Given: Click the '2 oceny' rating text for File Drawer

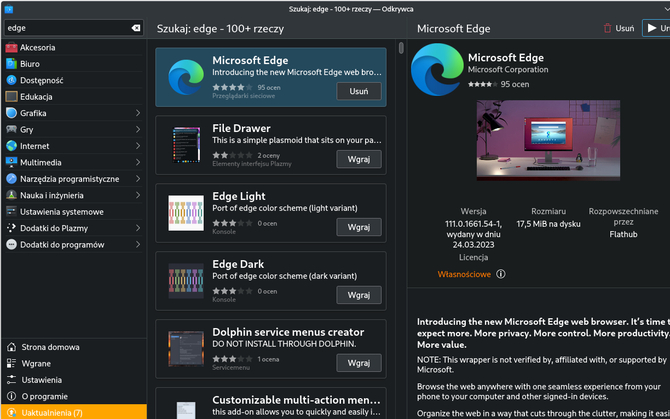Looking at the screenshot, I should point(269,155).
